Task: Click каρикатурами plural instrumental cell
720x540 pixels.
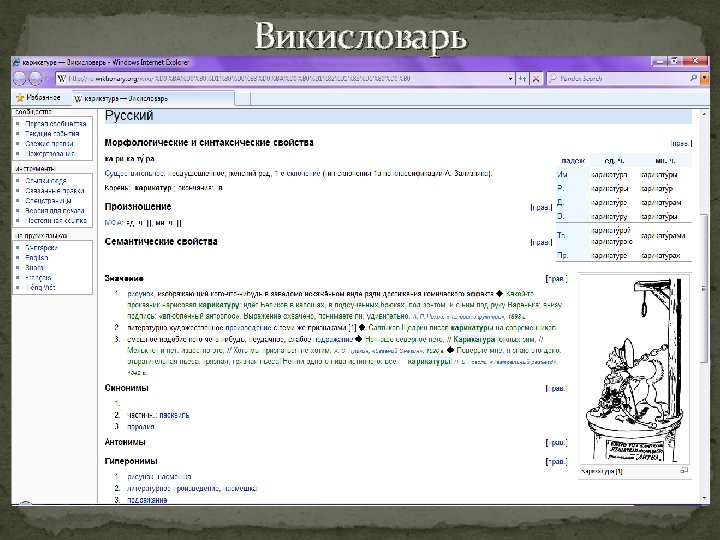Action: [x=663, y=236]
